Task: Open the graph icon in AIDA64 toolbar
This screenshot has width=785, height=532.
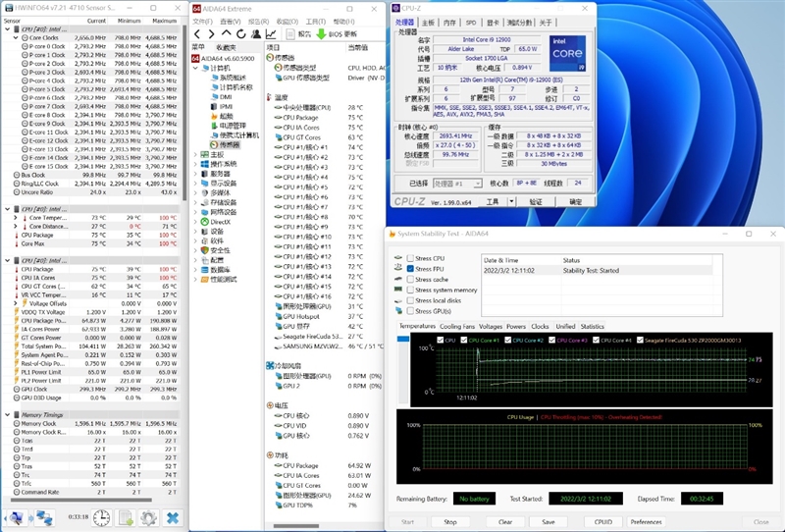Action: (x=271, y=34)
